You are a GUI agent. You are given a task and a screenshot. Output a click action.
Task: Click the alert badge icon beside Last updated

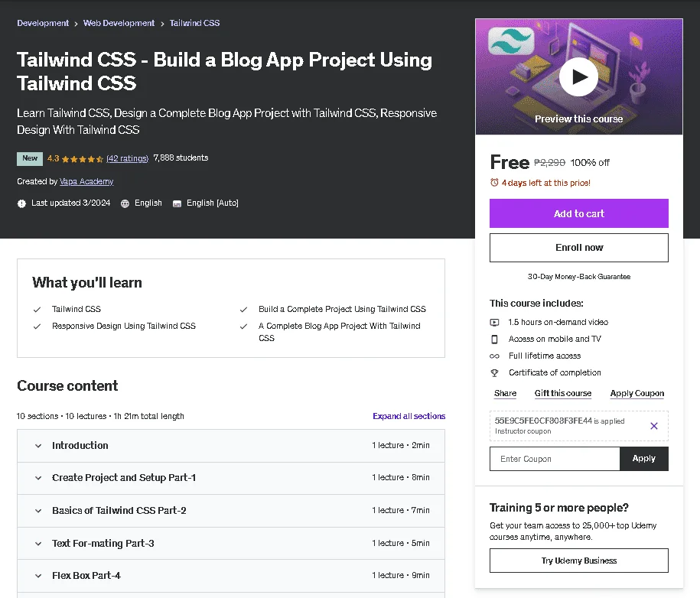click(21, 203)
